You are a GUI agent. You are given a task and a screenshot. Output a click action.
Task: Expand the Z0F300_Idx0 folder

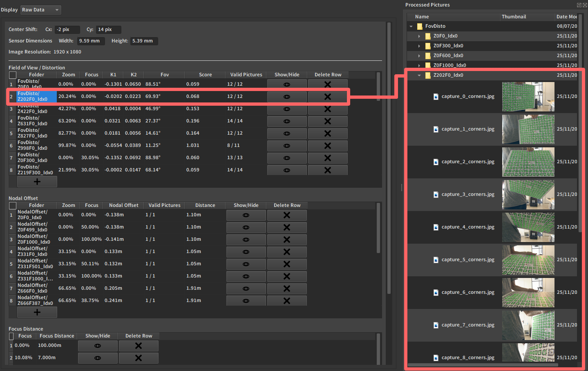tap(419, 46)
